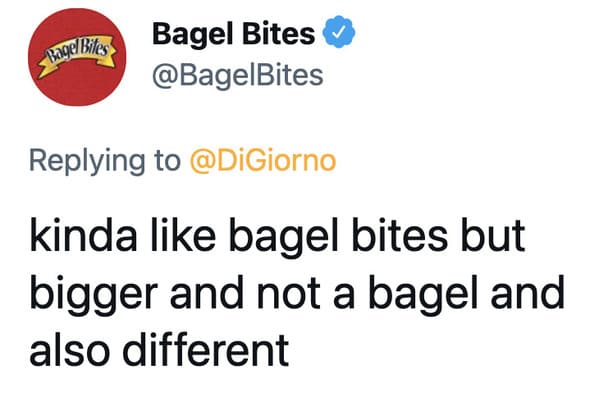Click the word 'kinda' in tweet
The height and width of the screenshot is (397, 599).
tap(83, 235)
